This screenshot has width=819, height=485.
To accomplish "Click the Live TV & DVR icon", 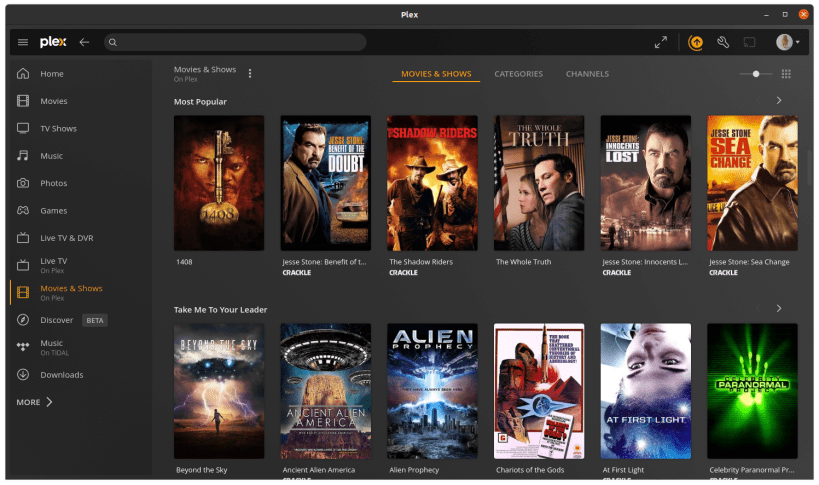I will tap(23, 238).
